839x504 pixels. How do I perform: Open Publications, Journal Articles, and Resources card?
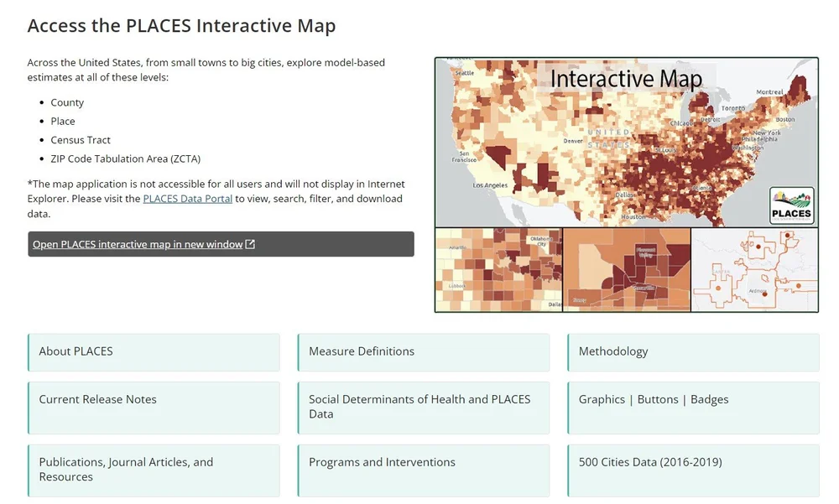(154, 470)
